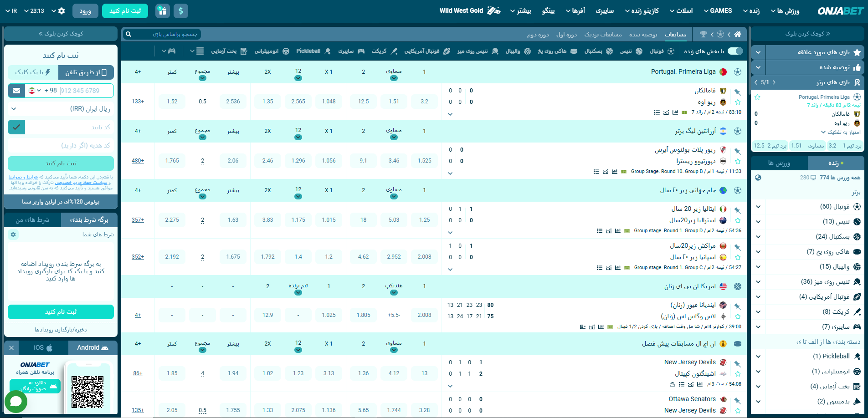Toggle the با پخش های زنده switch
868x418 pixels.
point(735,51)
